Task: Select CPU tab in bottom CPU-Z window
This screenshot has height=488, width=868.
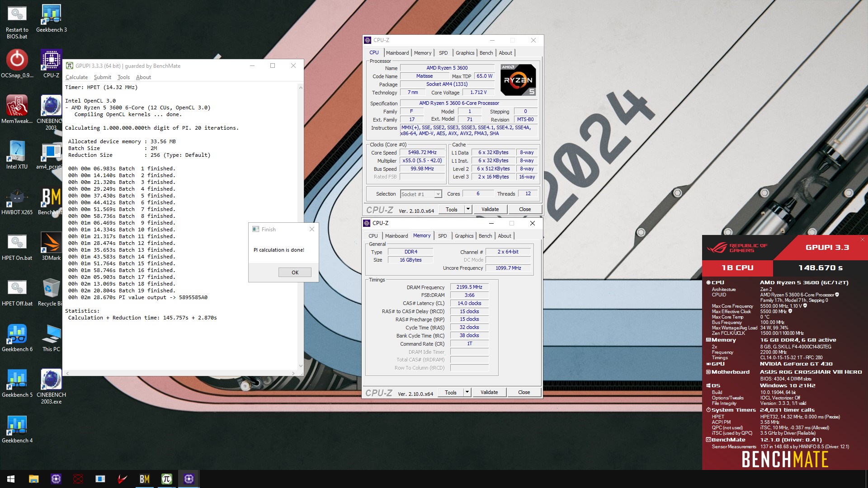Action: pos(373,236)
